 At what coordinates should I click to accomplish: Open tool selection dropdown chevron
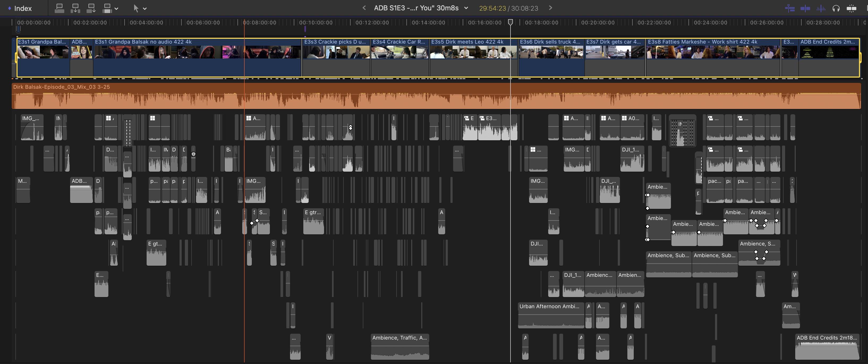(145, 9)
